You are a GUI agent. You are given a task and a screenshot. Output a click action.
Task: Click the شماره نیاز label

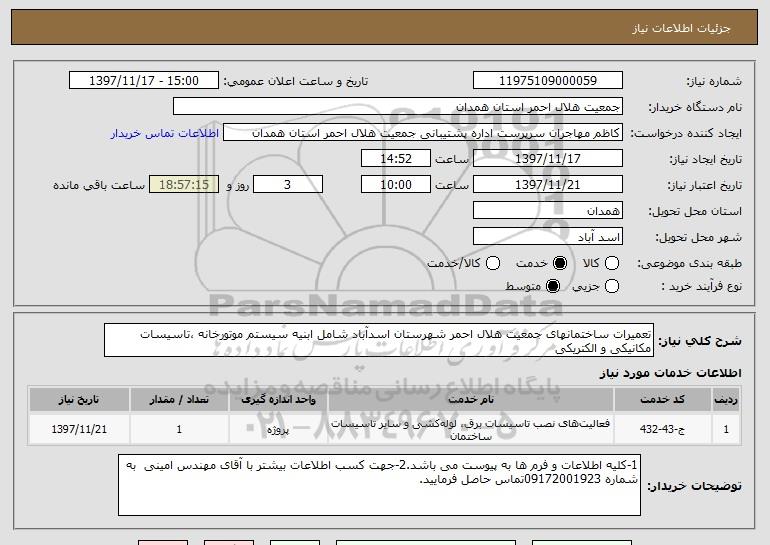pos(714,82)
